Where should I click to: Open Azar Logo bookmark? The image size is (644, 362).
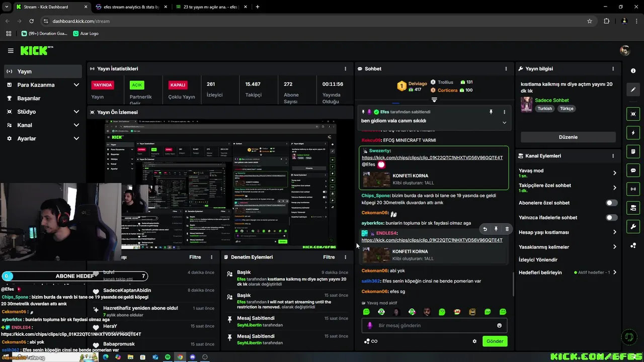pos(86,34)
